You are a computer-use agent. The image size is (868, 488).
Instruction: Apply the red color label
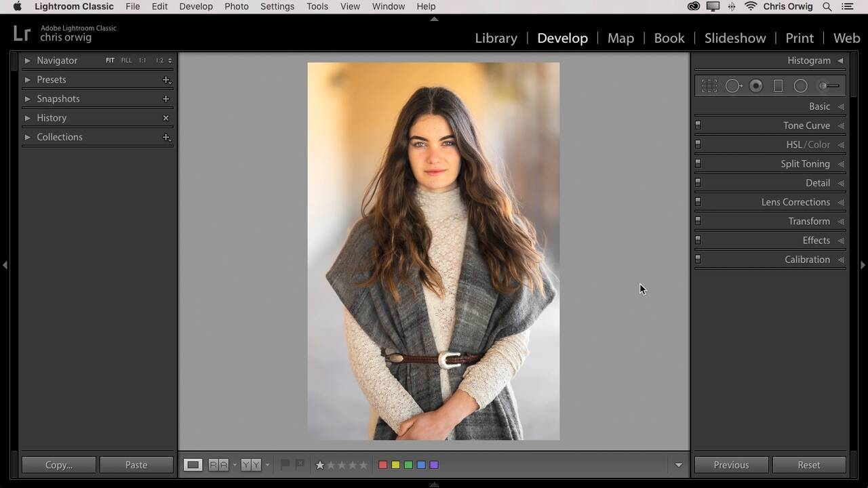[382, 465]
